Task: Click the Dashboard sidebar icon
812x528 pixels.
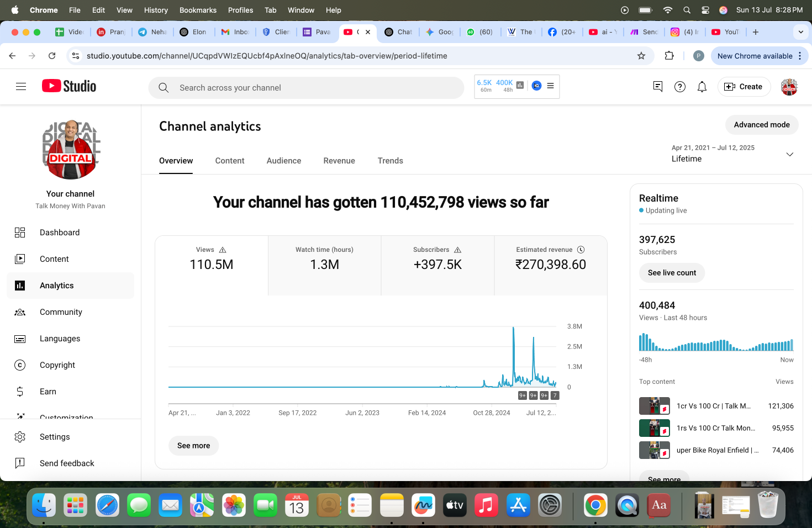Action: (x=20, y=233)
